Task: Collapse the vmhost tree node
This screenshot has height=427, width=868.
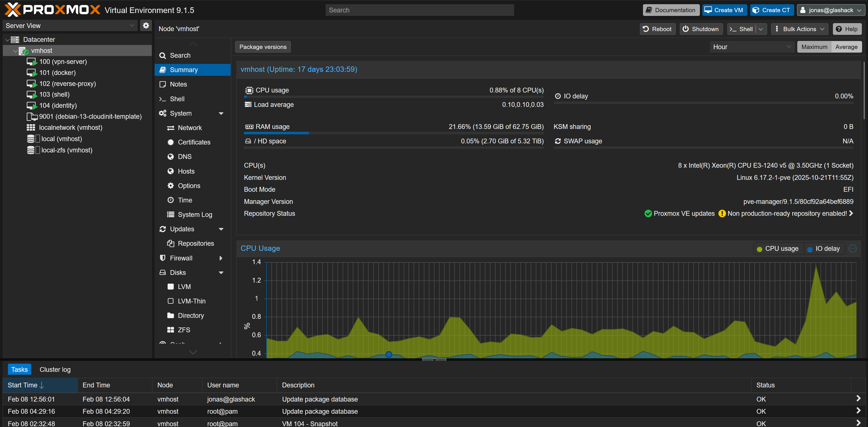Action: 15,51
